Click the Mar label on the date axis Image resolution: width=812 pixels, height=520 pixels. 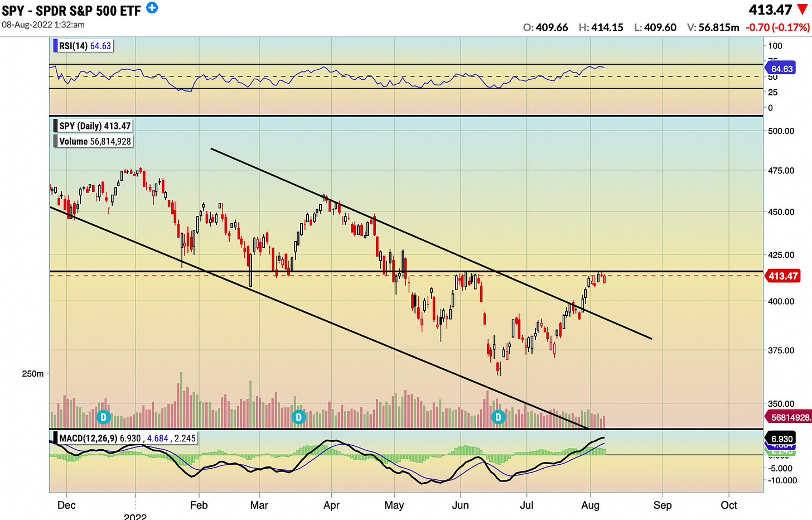pos(259,505)
